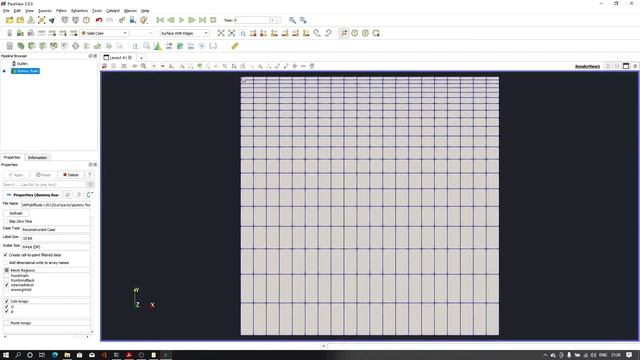Click the color palette icon
Screen dimensions: 640x360
(x=143, y=20)
